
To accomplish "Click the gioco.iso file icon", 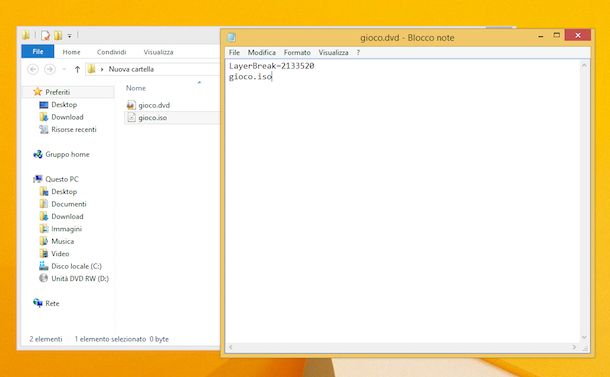I will [x=131, y=117].
